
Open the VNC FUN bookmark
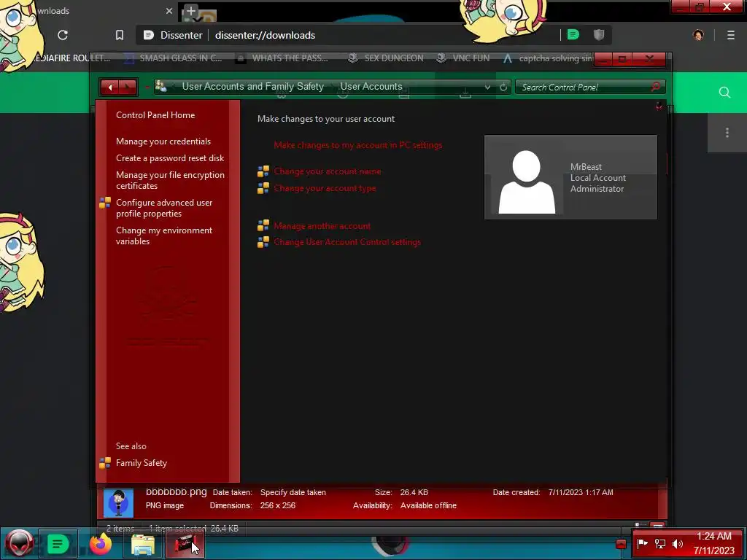click(463, 58)
